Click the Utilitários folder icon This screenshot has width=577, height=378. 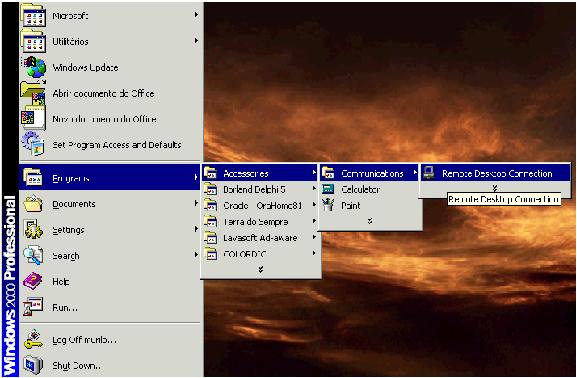pyautogui.click(x=33, y=41)
